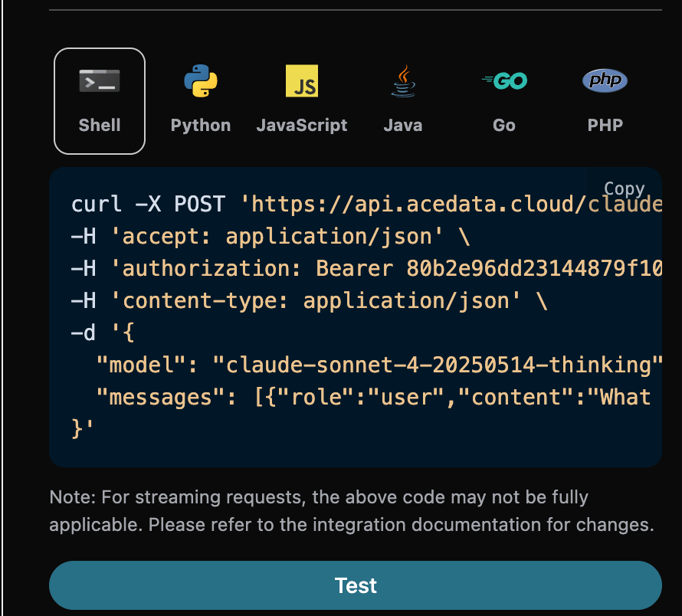Show the Java text label sample
The image size is (682, 616).
pyautogui.click(x=403, y=126)
